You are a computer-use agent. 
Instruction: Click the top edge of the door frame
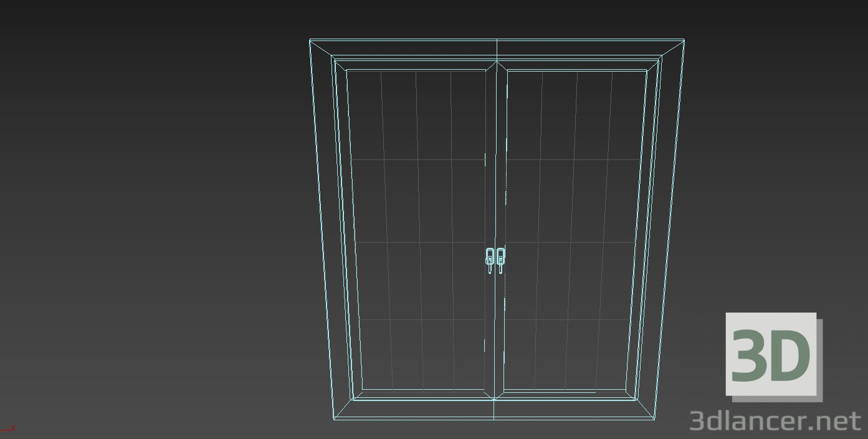495,40
